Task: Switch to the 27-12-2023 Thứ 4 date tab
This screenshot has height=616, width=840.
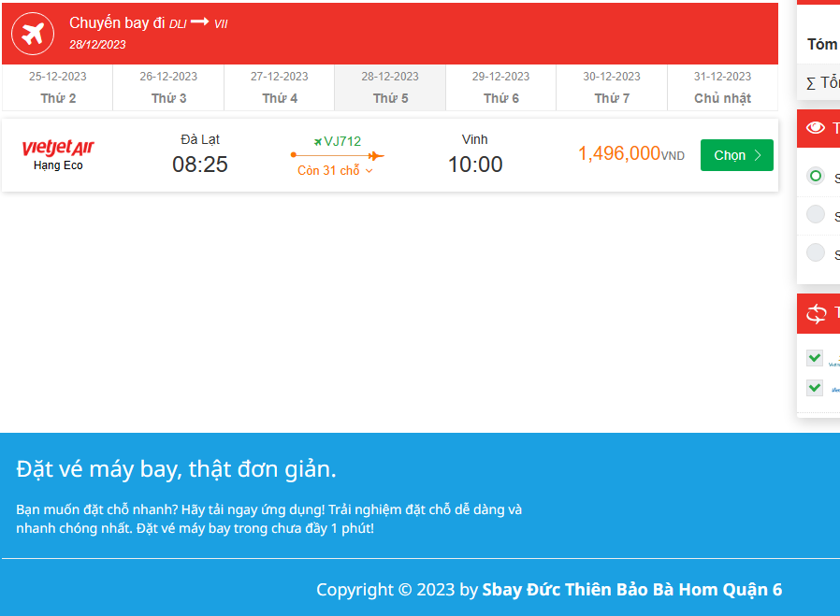Action: tap(279, 86)
